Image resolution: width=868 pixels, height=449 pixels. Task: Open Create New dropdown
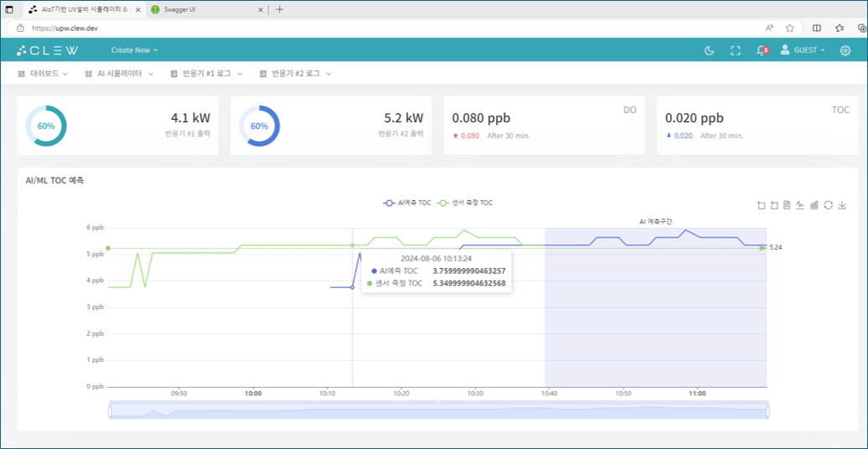coord(135,49)
